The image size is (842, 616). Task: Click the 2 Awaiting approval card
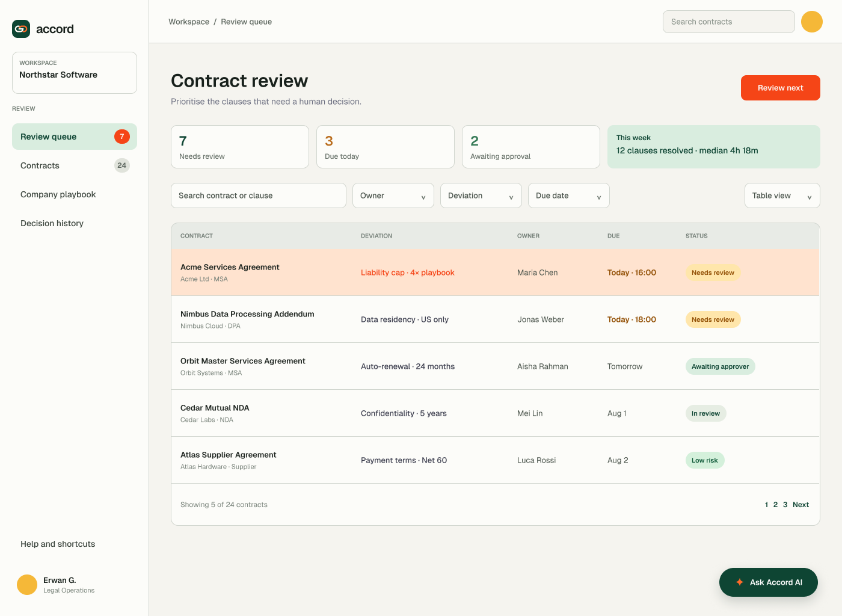pos(531,147)
